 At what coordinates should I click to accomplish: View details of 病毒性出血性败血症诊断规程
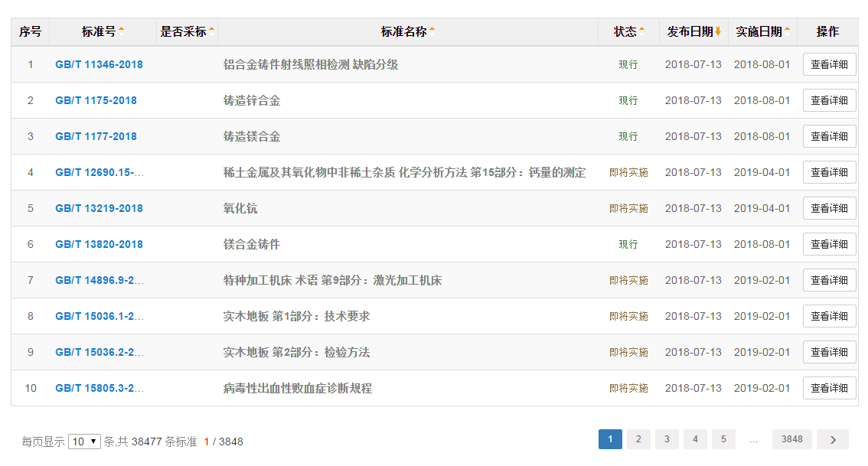(x=829, y=388)
